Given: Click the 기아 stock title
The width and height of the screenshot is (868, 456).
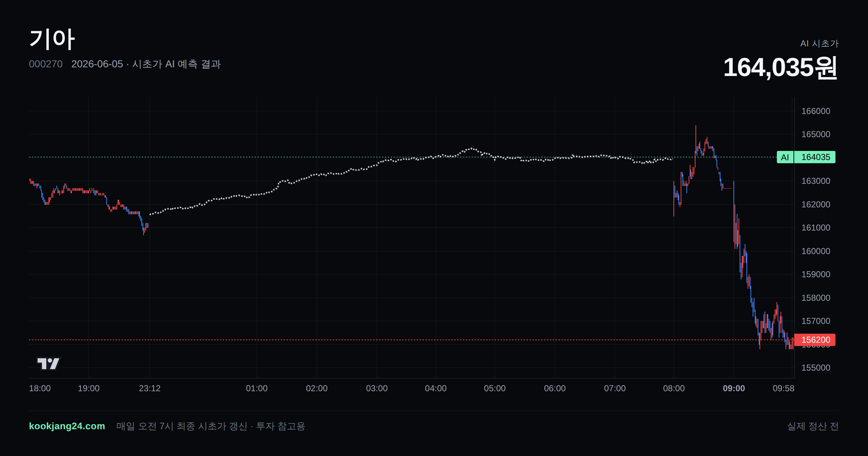Looking at the screenshot, I should tap(52, 39).
